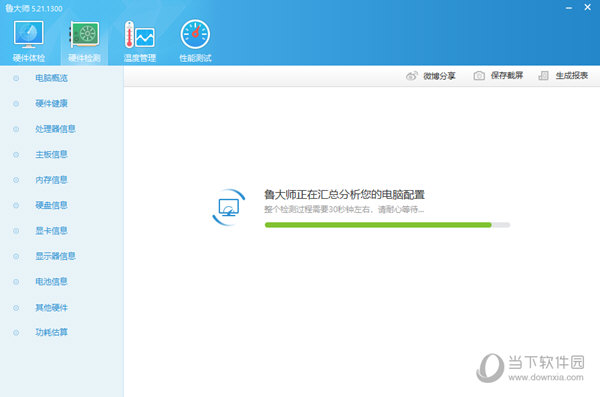
Task: Select 硬盘信息 sidebar item
Action: pos(51,205)
